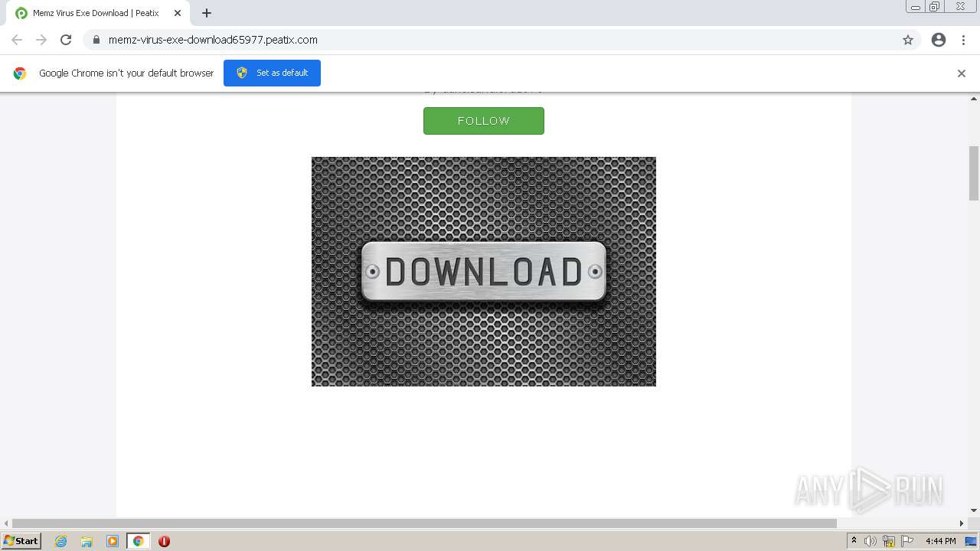Minimize the Chrome window
This screenshot has width=980, height=551.
click(x=916, y=7)
